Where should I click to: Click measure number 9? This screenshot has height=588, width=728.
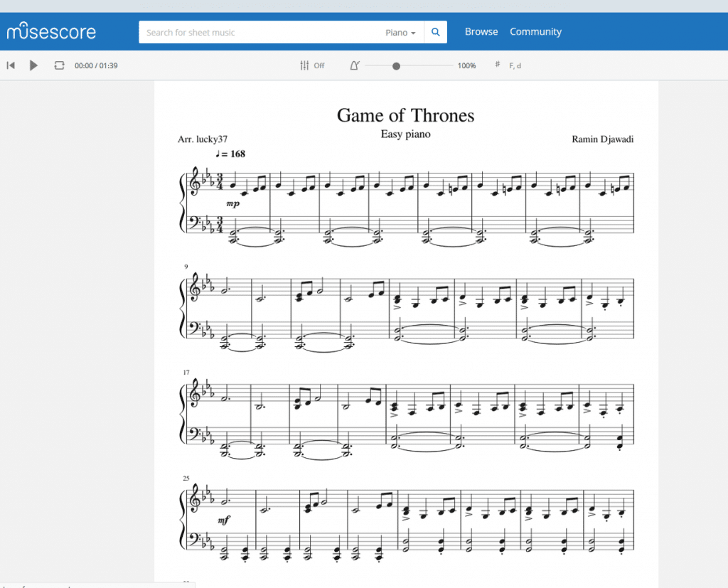coord(186,267)
